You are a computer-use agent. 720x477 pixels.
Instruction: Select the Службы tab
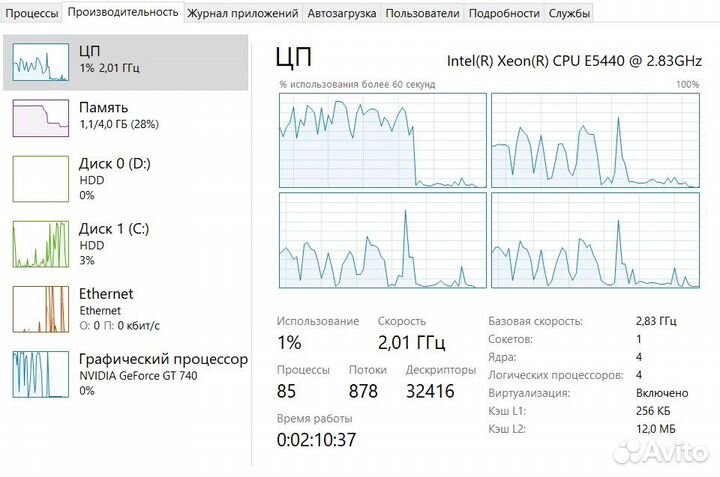pos(569,13)
